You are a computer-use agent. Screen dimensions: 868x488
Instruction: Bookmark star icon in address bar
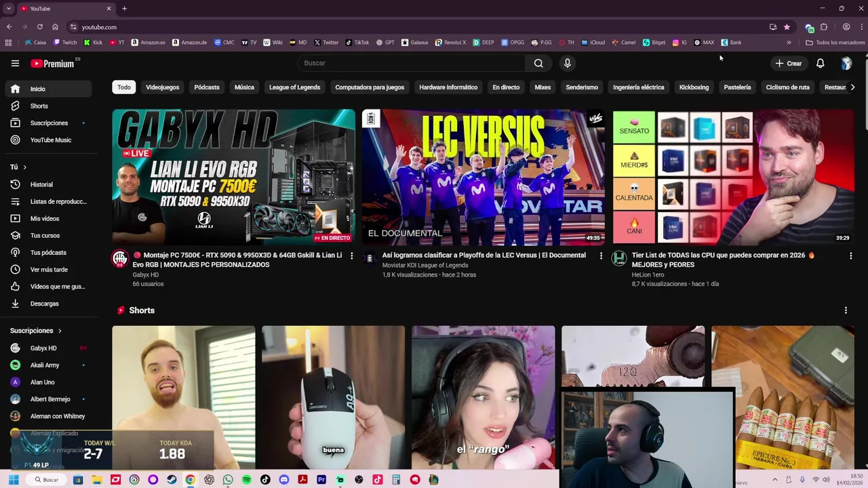[787, 27]
